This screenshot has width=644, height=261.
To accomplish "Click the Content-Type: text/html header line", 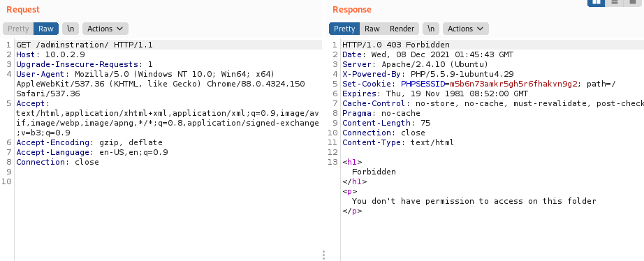I will (398, 143).
